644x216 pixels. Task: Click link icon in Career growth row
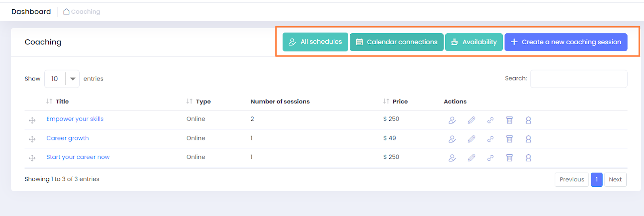click(x=490, y=139)
